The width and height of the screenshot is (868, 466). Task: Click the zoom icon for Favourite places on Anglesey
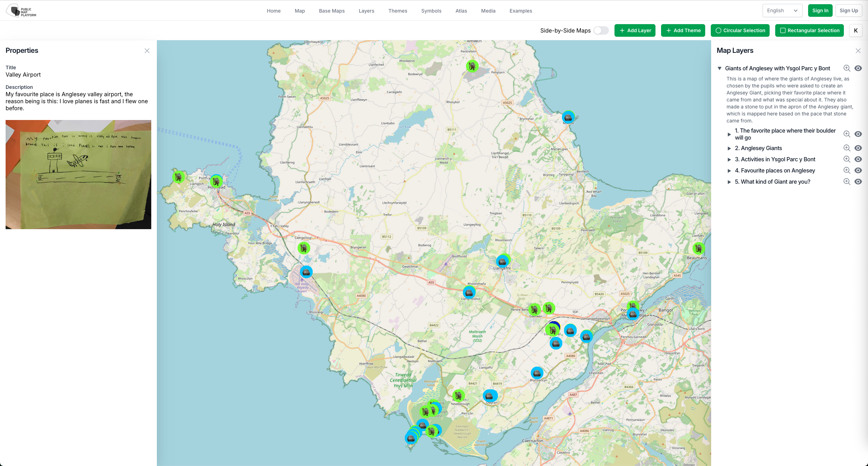847,170
